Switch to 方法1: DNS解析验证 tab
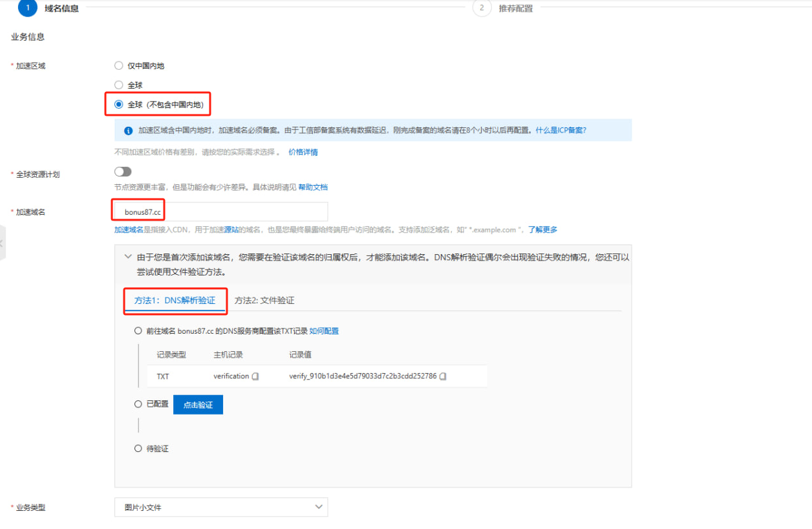812x529 pixels. pyautogui.click(x=175, y=301)
